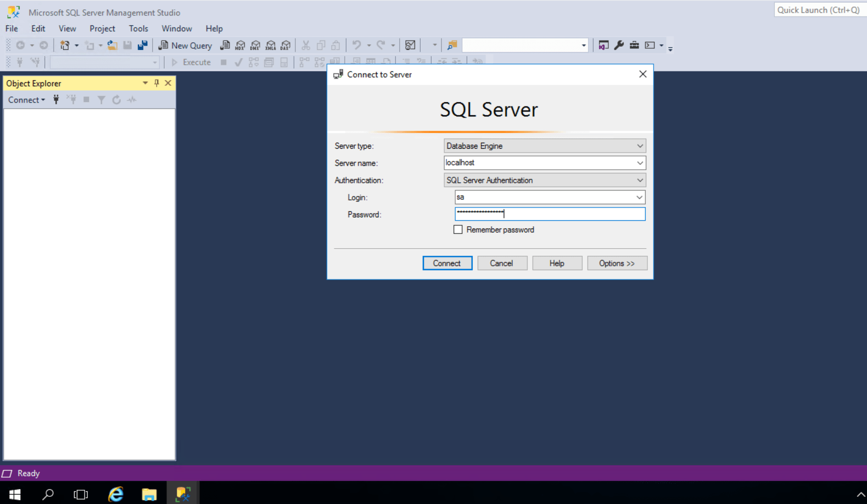
Task: Open the Authentication dropdown list
Action: (640, 180)
